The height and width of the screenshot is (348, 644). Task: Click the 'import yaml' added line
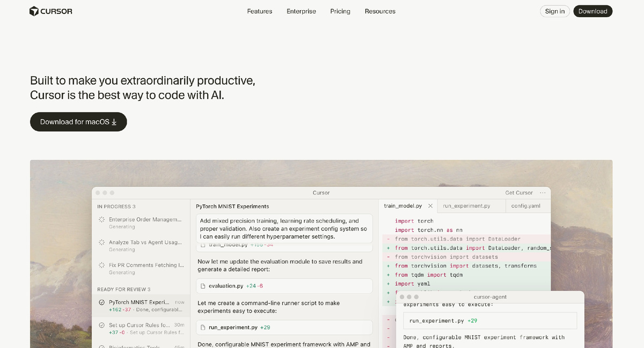coord(412,284)
